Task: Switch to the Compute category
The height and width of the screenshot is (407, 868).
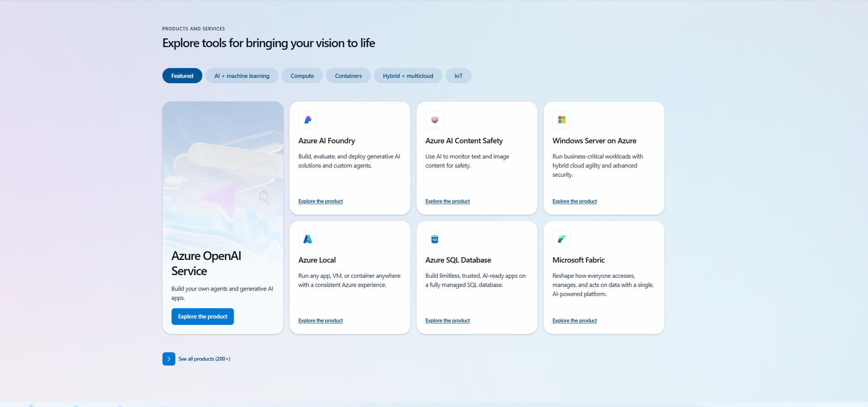Action: pyautogui.click(x=302, y=75)
